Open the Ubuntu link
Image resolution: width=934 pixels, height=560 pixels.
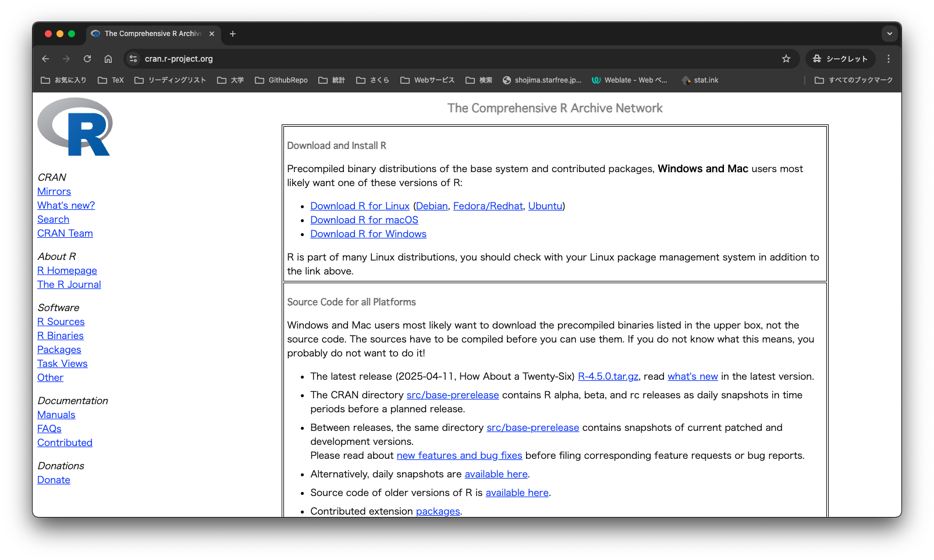pyautogui.click(x=545, y=206)
